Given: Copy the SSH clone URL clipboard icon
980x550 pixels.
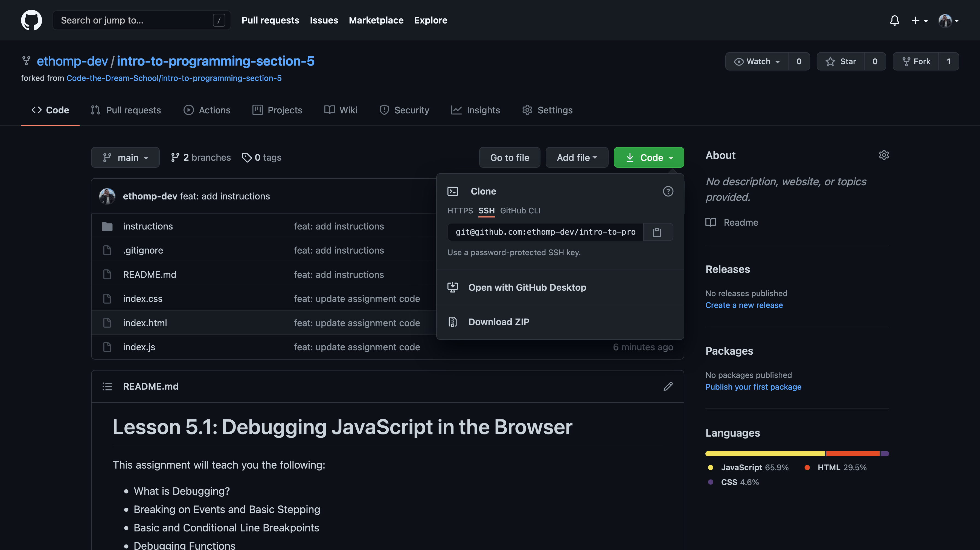Looking at the screenshot, I should click(x=657, y=232).
